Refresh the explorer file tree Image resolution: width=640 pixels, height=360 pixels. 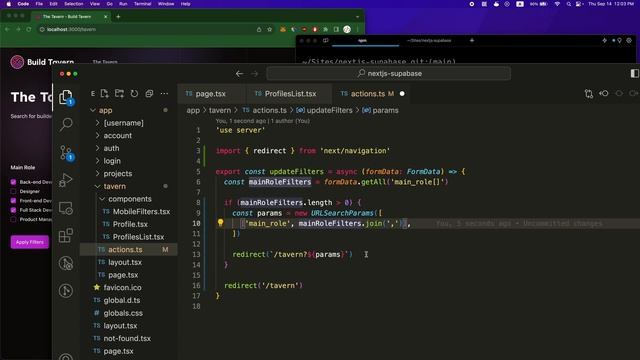[x=134, y=93]
